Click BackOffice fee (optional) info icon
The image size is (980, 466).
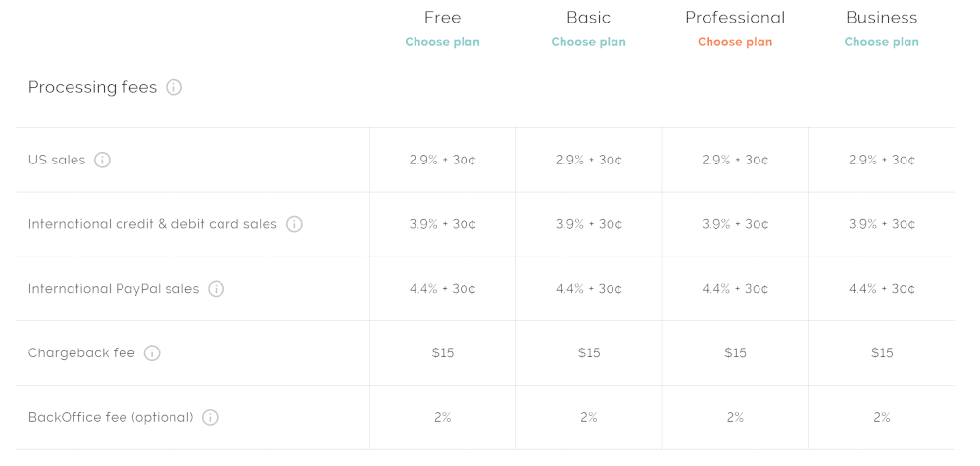click(210, 417)
